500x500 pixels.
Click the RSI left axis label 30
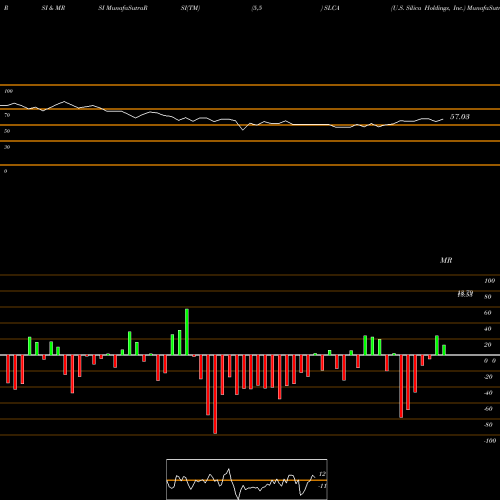[7, 147]
